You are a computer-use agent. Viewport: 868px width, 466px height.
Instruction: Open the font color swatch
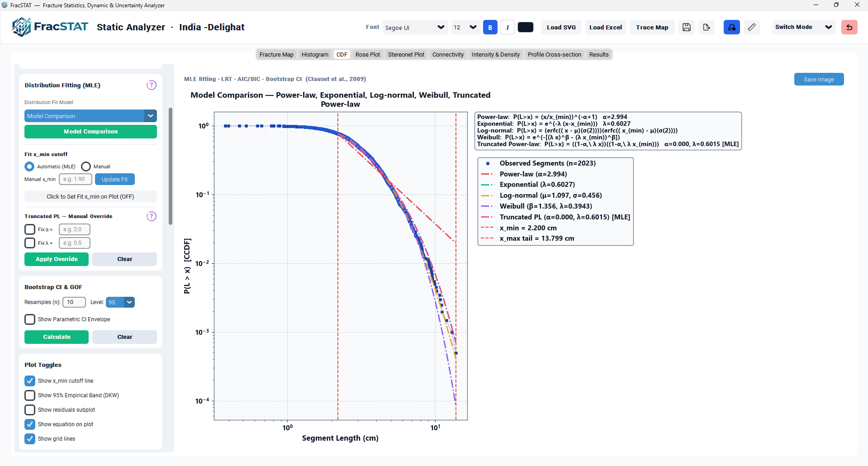tap(525, 27)
